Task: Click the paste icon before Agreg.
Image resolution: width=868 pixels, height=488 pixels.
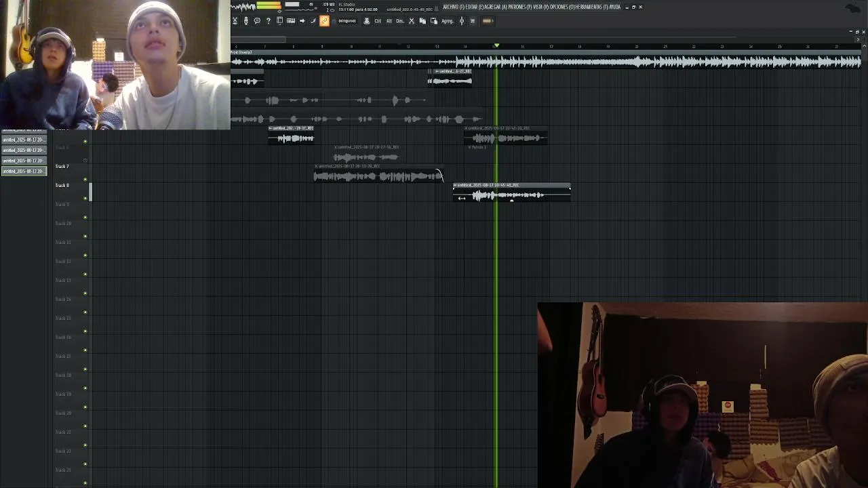Action: [434, 21]
